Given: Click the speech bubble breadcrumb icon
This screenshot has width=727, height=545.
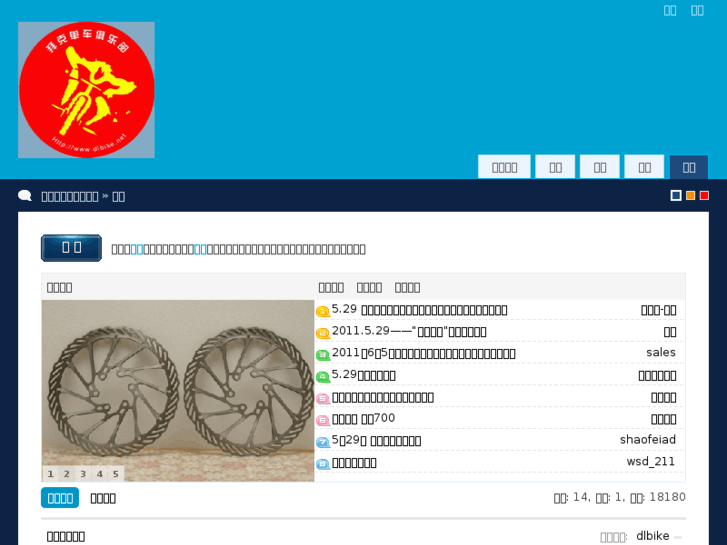Looking at the screenshot, I should tap(25, 196).
